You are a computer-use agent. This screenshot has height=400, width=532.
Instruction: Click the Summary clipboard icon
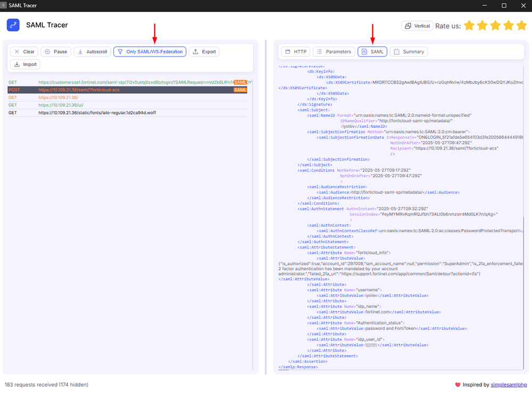[x=396, y=52]
